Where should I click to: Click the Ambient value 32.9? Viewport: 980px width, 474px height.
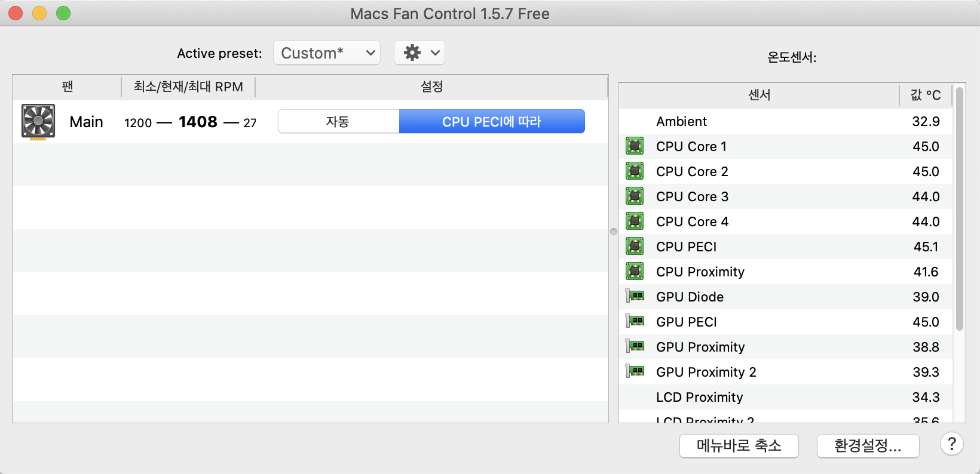pos(926,121)
